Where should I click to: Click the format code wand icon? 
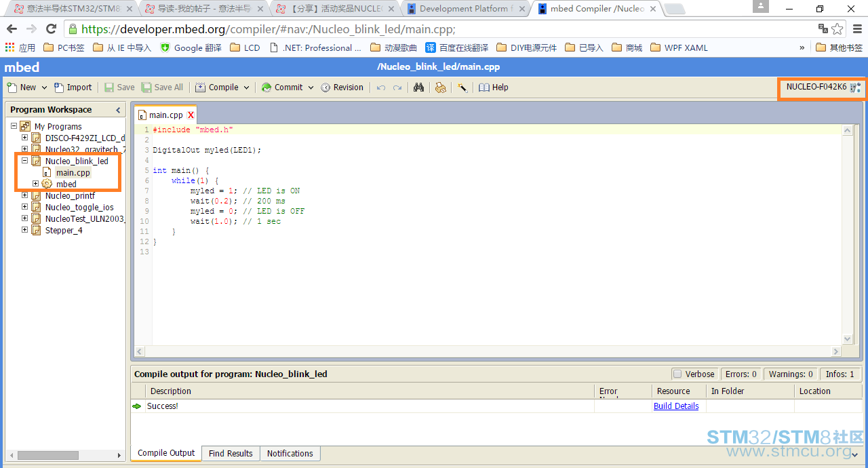pyautogui.click(x=462, y=87)
